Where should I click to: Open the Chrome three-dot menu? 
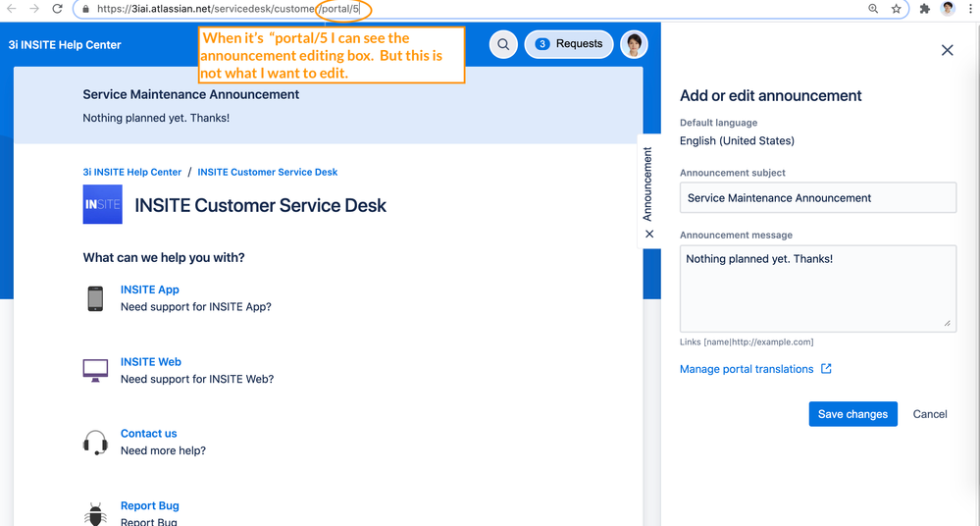pos(970,9)
